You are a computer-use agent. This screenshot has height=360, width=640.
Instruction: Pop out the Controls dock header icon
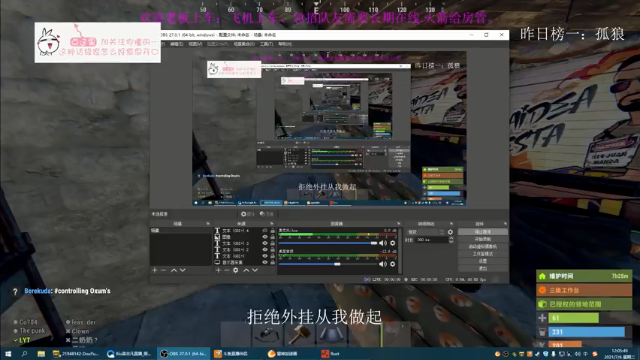pyautogui.click(x=505, y=224)
